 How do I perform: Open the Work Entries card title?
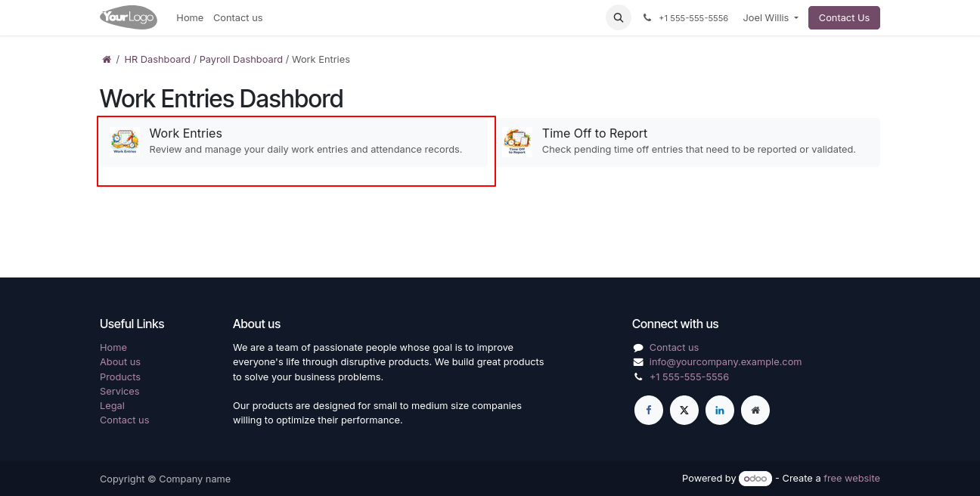(x=185, y=133)
